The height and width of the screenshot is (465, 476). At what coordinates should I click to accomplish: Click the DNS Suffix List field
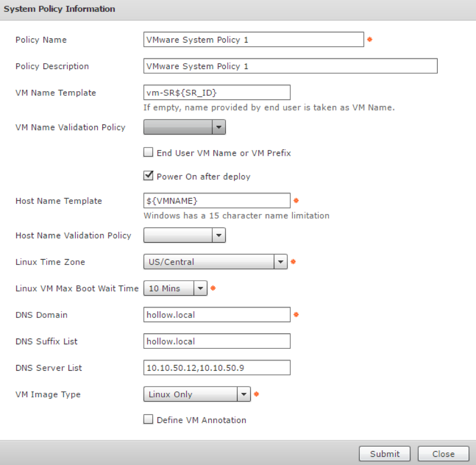tap(217, 341)
